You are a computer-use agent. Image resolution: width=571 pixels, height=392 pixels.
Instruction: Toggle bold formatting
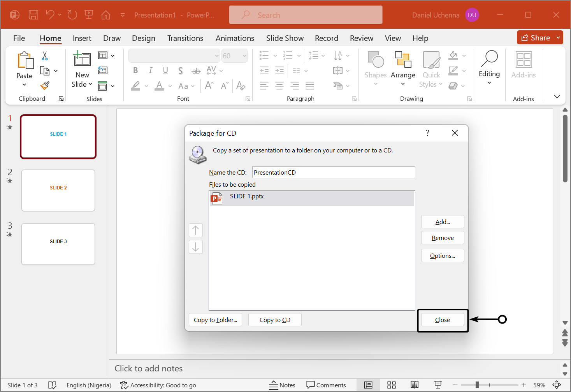pos(135,70)
